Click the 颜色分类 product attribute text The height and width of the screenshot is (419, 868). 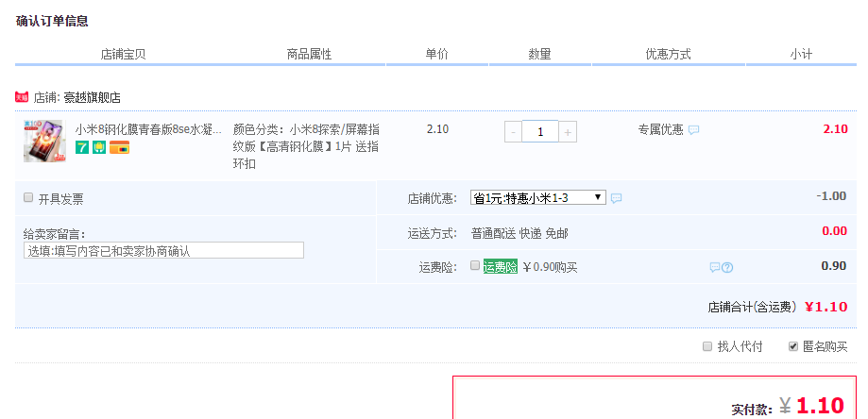(306, 146)
